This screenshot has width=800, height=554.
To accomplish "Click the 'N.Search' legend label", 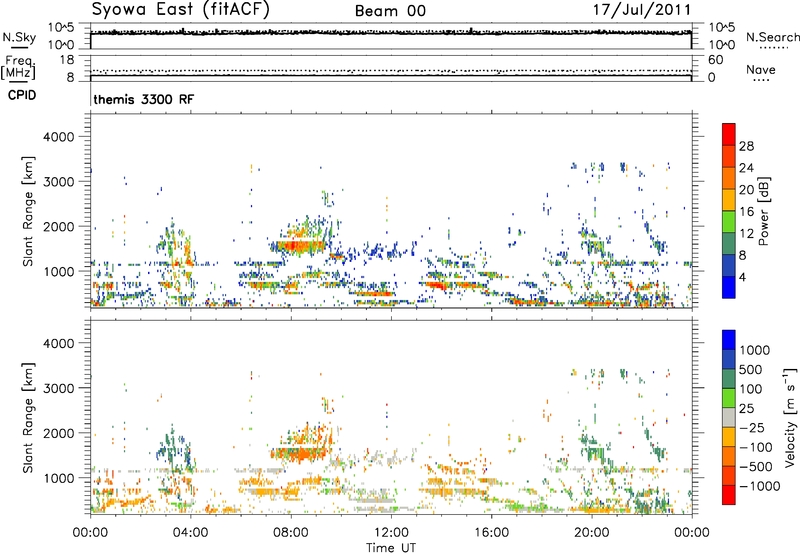I will pos(772,37).
